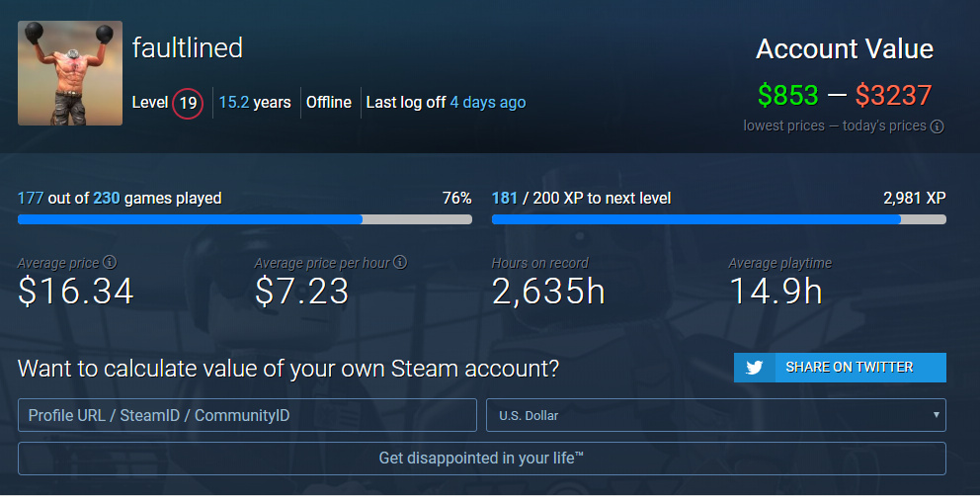Click the level 19 badge circle
The width and height of the screenshot is (980, 503).
(x=188, y=103)
